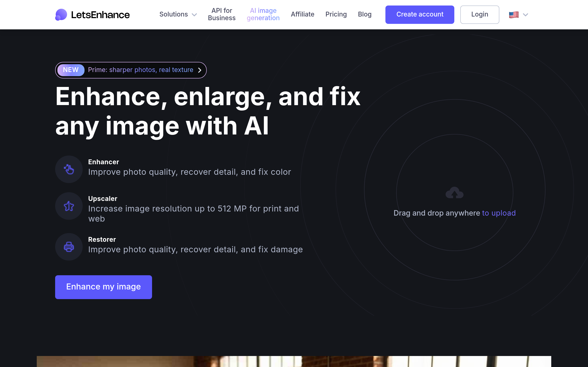Select AI image generation in navigation
Viewport: 588px width, 367px height.
[263, 14]
